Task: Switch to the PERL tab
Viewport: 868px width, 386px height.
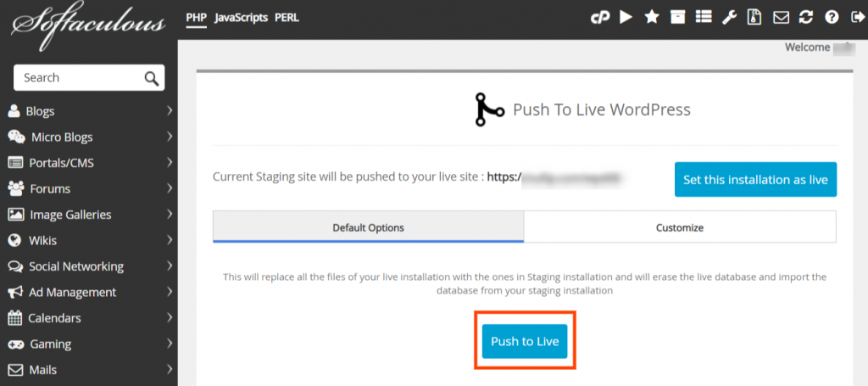Action: pyautogui.click(x=287, y=18)
